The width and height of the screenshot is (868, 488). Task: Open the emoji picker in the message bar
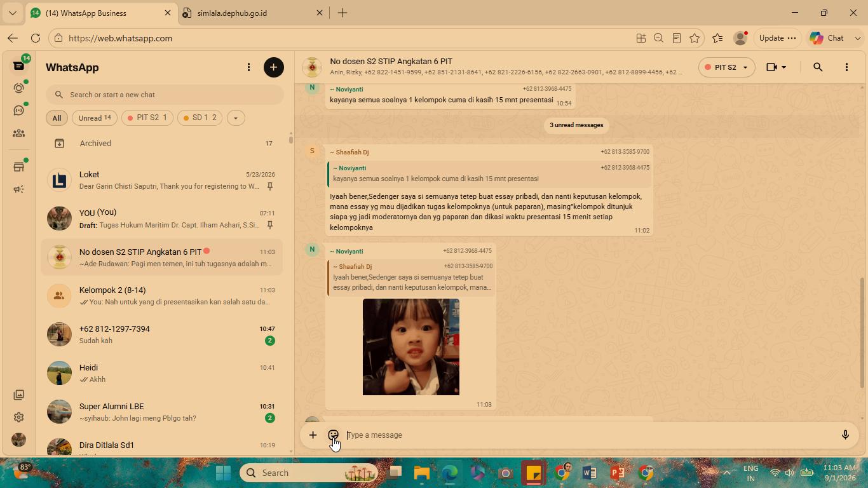click(333, 435)
